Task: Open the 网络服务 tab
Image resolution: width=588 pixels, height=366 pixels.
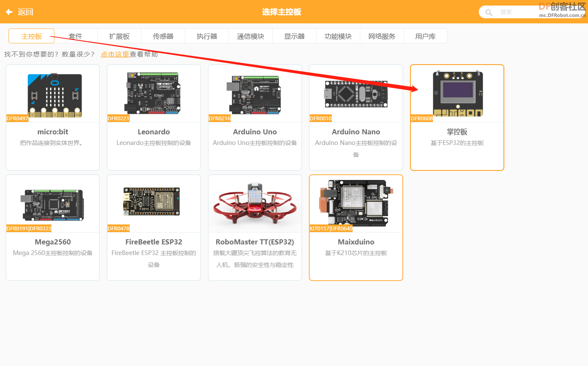Action: click(x=382, y=36)
